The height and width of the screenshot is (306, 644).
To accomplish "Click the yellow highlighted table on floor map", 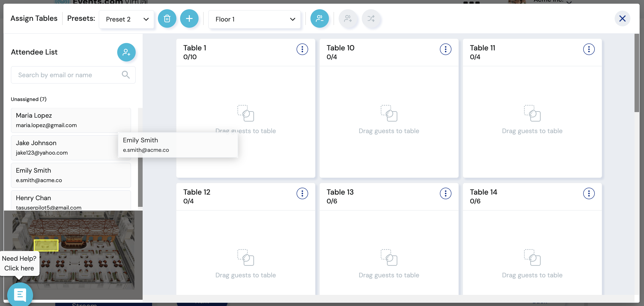I will 46,245.
